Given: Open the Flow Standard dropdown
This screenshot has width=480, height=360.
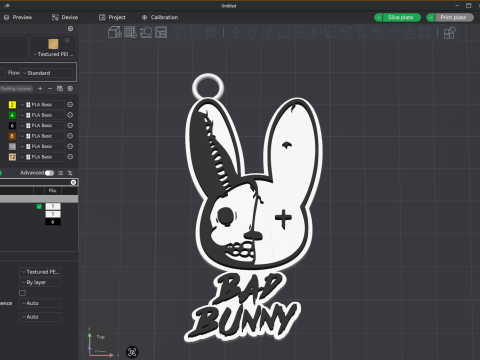Looking at the screenshot, I should pyautogui.click(x=47, y=73).
